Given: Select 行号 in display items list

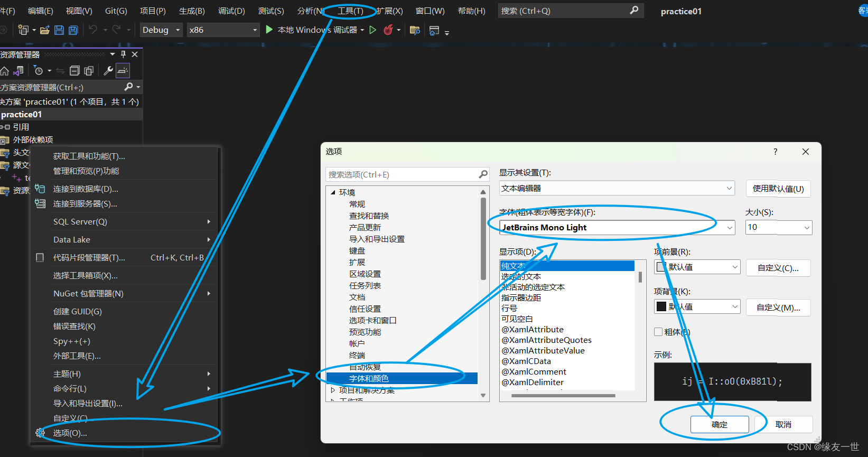Looking at the screenshot, I should 509,308.
